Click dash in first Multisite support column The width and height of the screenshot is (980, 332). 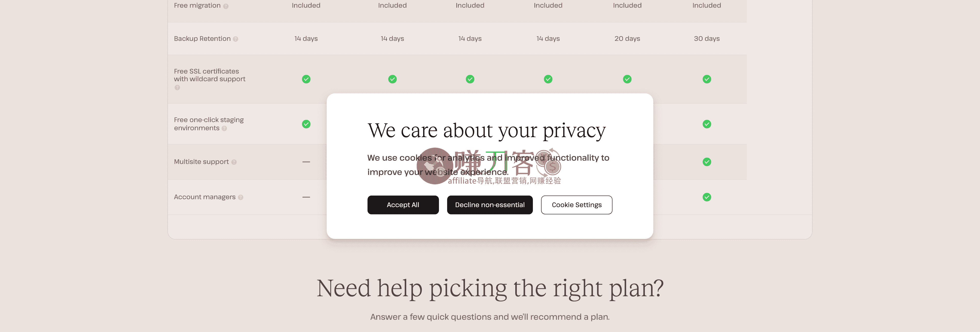coord(306,162)
